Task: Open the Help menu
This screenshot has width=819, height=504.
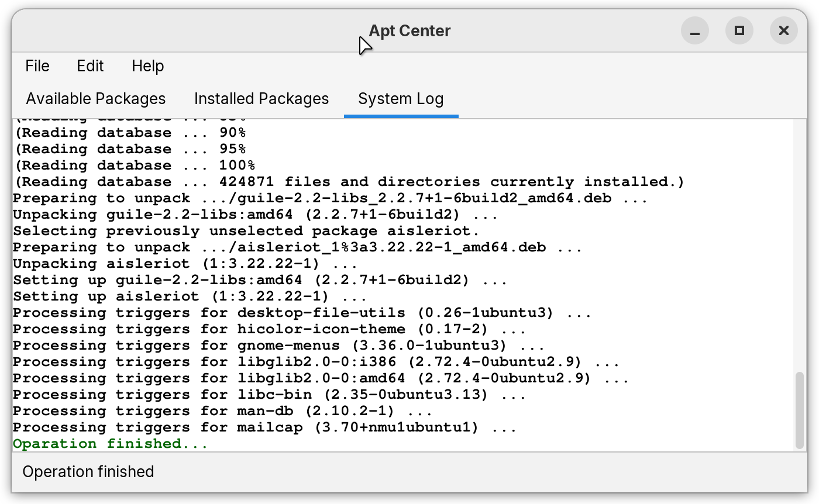Action: coord(147,65)
